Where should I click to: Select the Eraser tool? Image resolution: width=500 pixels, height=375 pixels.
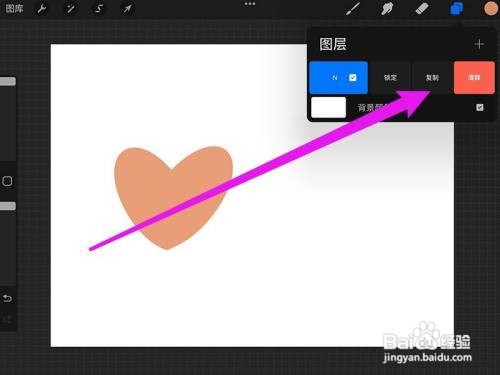[422, 9]
